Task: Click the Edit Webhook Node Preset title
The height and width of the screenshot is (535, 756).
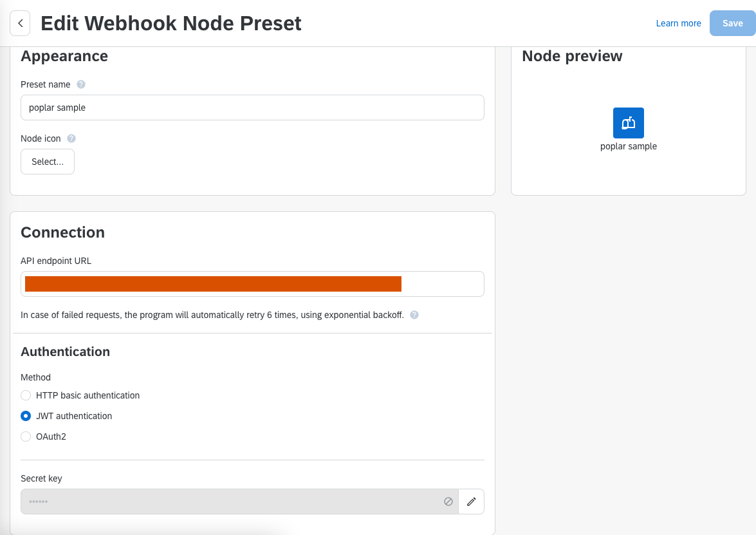Action: (171, 23)
